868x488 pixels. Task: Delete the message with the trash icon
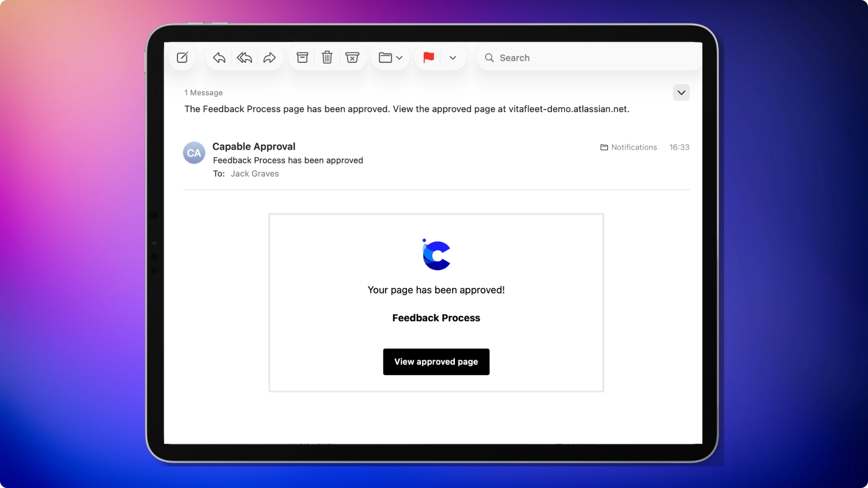tap(327, 58)
